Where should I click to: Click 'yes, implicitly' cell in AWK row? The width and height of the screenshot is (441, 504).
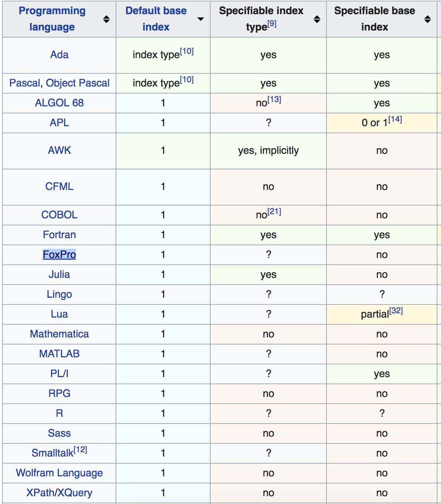tap(268, 150)
